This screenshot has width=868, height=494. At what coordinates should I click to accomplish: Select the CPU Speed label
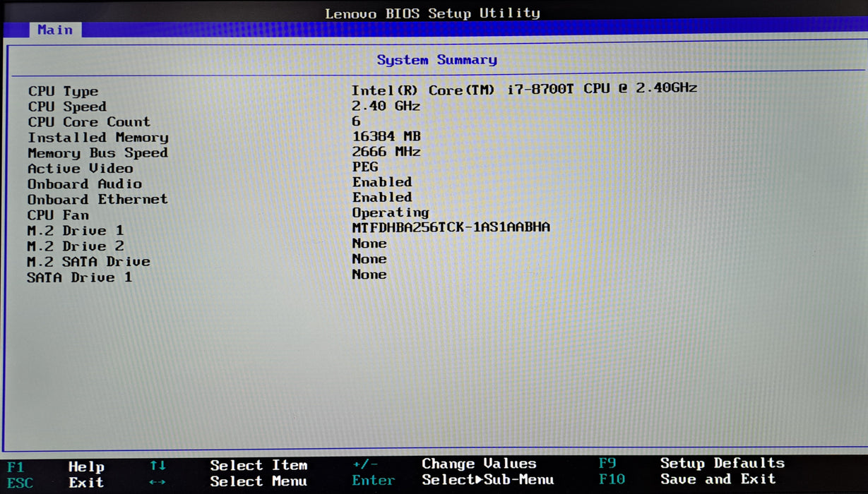point(67,107)
